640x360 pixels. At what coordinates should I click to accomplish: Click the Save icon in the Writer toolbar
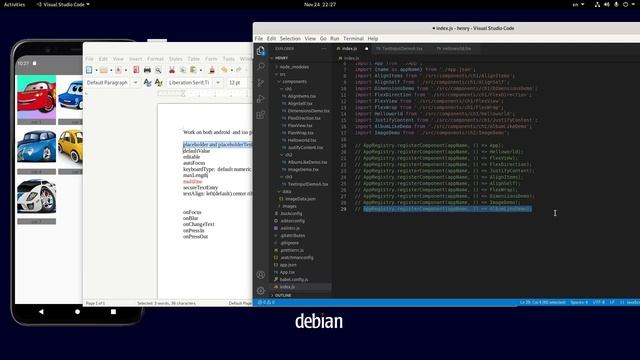118,70
